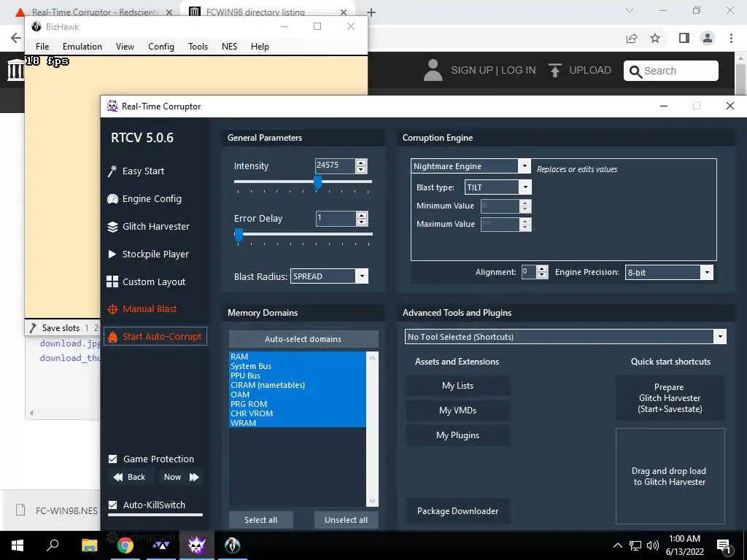Viewport: 747px width, 560px height.
Task: Click the Start Auto-Corrupt flame icon
Action: [x=112, y=337]
